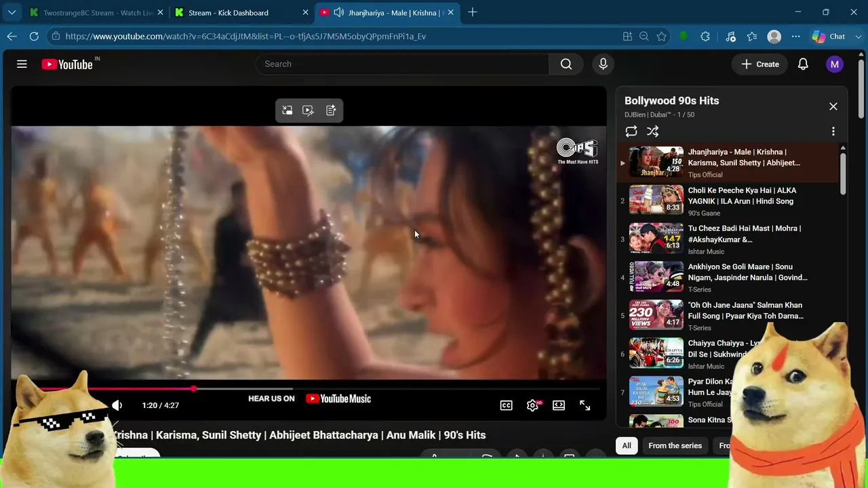The height and width of the screenshot is (488, 868).
Task: Open browser Settings and more menu
Action: (x=796, y=37)
